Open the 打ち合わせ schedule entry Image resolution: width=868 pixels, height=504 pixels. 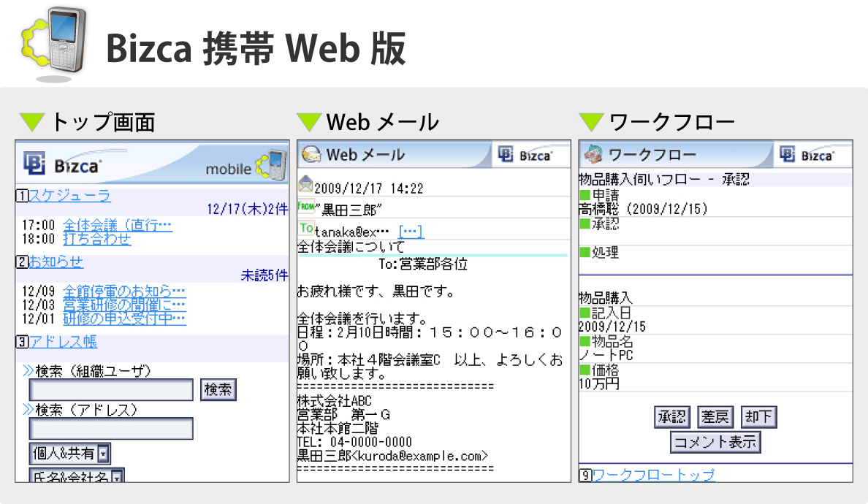[x=97, y=239]
